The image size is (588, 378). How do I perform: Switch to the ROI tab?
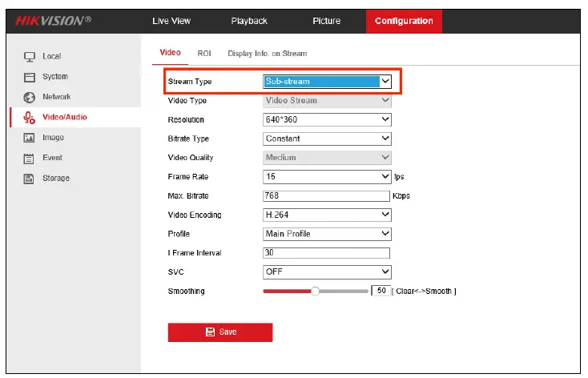click(x=204, y=54)
